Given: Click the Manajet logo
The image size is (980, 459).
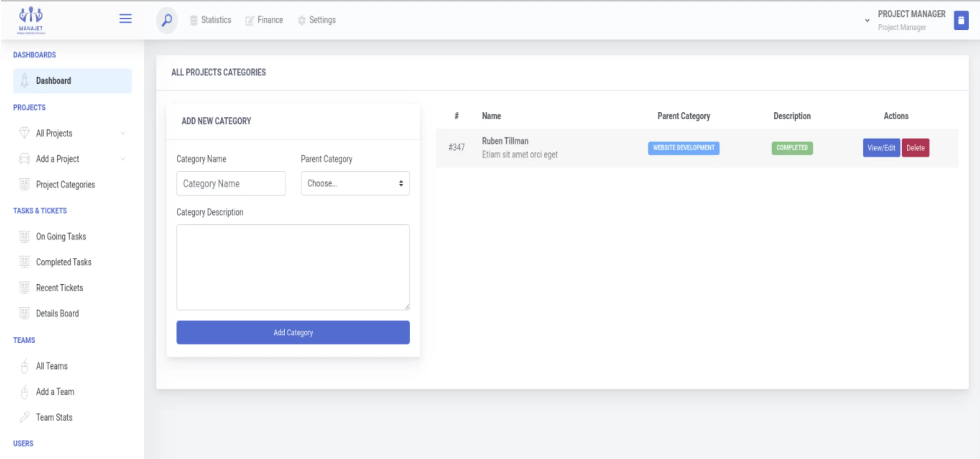Looking at the screenshot, I should pyautogui.click(x=31, y=20).
